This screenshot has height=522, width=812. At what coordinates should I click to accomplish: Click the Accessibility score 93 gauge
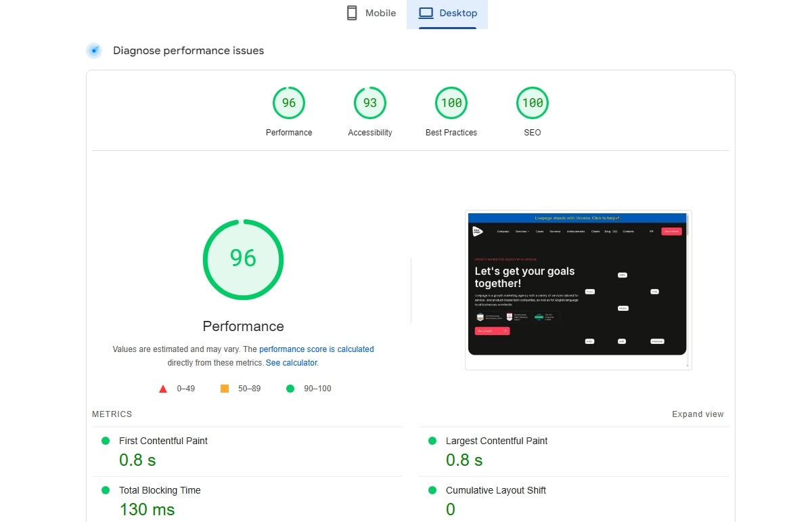[370, 104]
